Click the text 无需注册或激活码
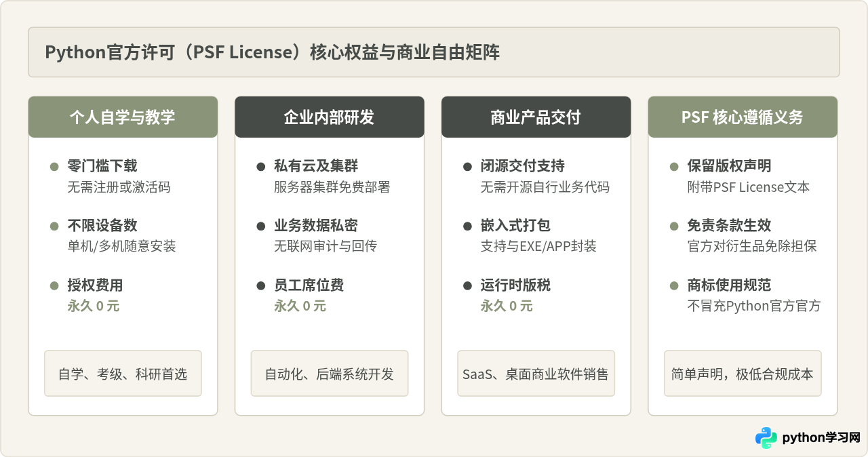Screen dimensions: 868x457 click(119, 187)
